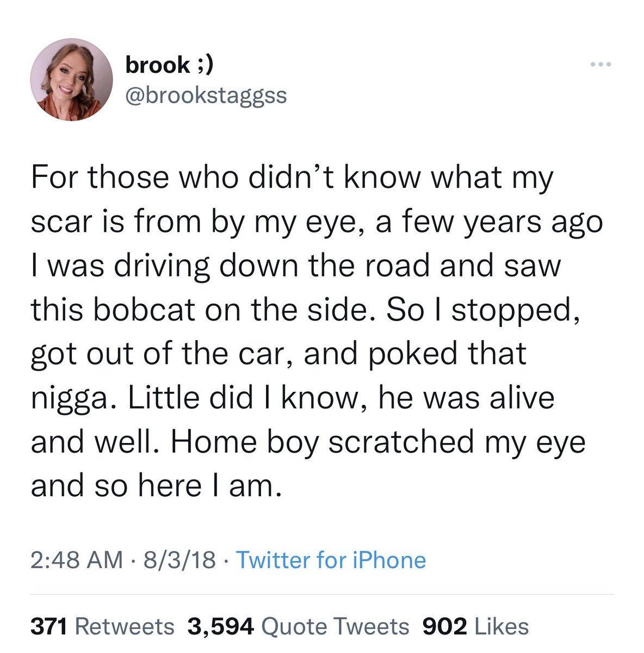This screenshot has width=644, height=653.
Task: Click the tweet's opening line "For those who"
Action: [x=125, y=178]
